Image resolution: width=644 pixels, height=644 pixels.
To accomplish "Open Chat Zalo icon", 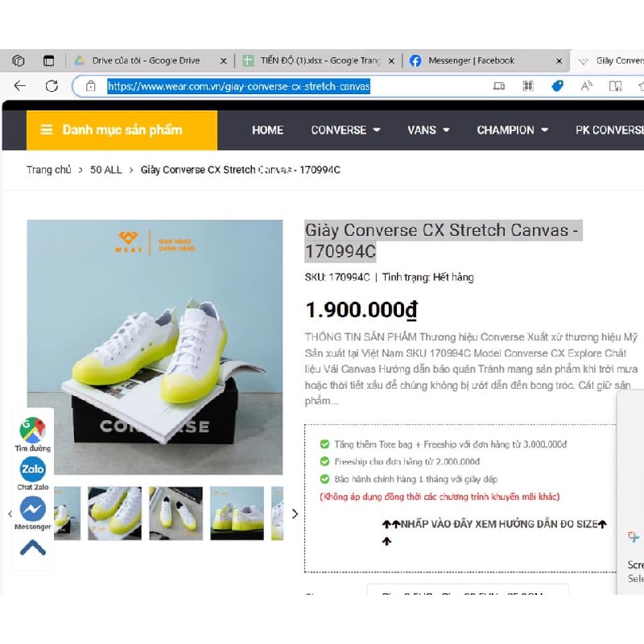I will (32, 469).
